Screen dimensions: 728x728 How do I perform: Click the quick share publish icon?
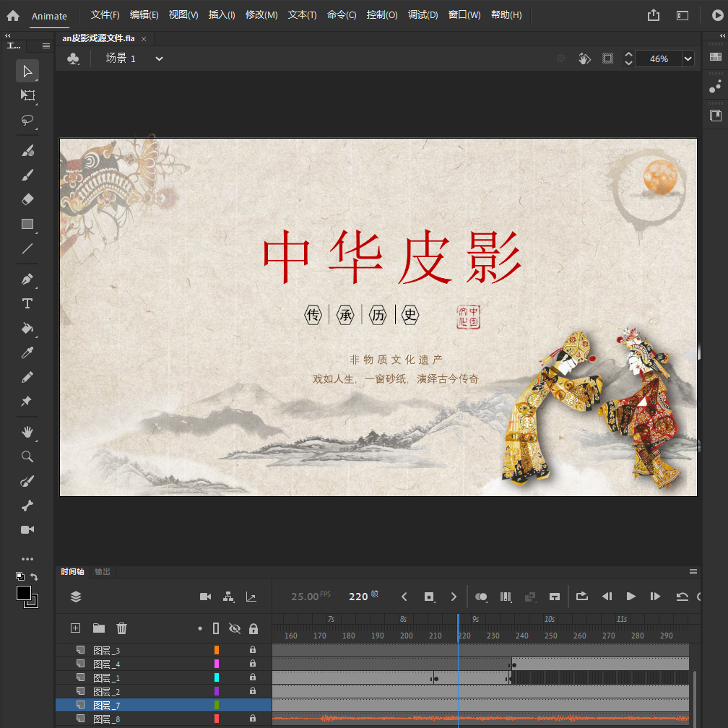click(x=653, y=15)
